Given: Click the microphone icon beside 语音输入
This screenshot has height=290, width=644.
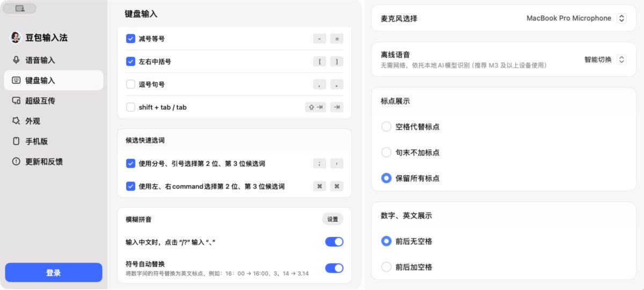Looking at the screenshot, I should coord(16,60).
